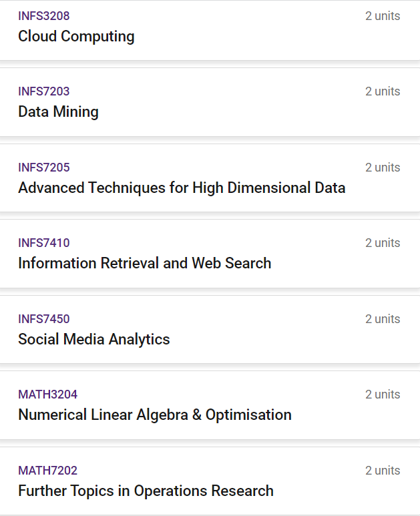The height and width of the screenshot is (516, 420).
Task: Open Further Topics in Operations Research
Action: pyautogui.click(x=146, y=491)
